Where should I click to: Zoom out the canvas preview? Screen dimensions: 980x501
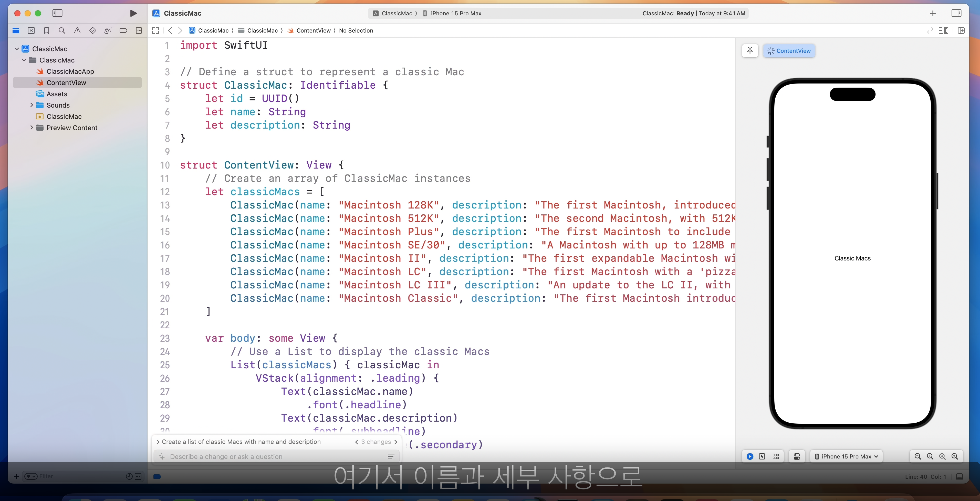(x=918, y=456)
